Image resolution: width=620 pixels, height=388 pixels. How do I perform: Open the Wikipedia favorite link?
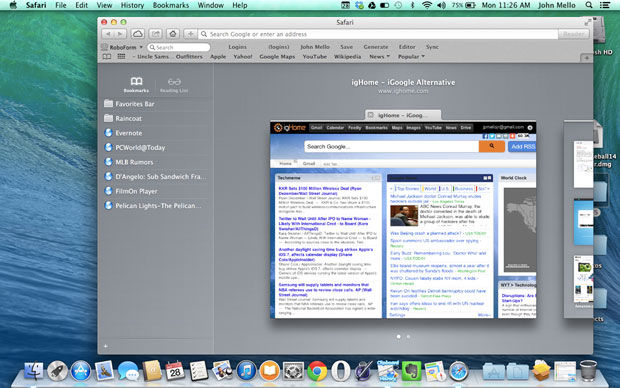click(x=347, y=57)
